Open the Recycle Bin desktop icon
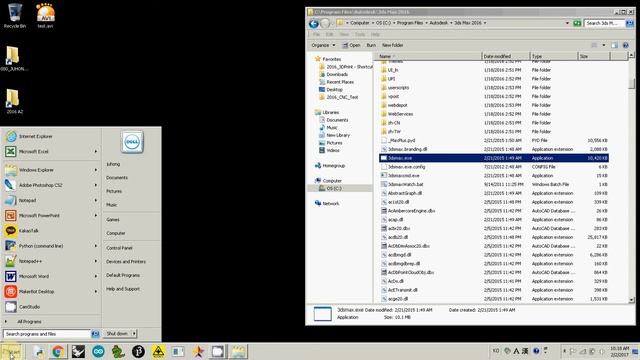640x360 pixels. pyautogui.click(x=15, y=16)
